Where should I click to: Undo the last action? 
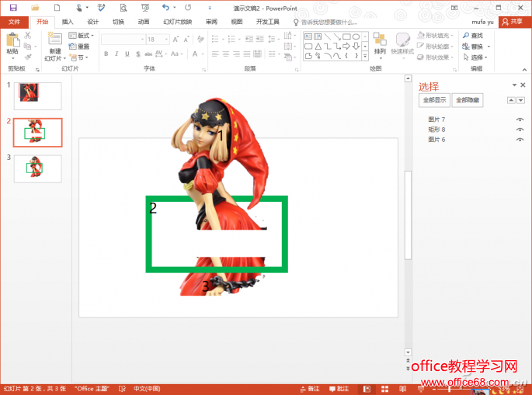[165, 8]
